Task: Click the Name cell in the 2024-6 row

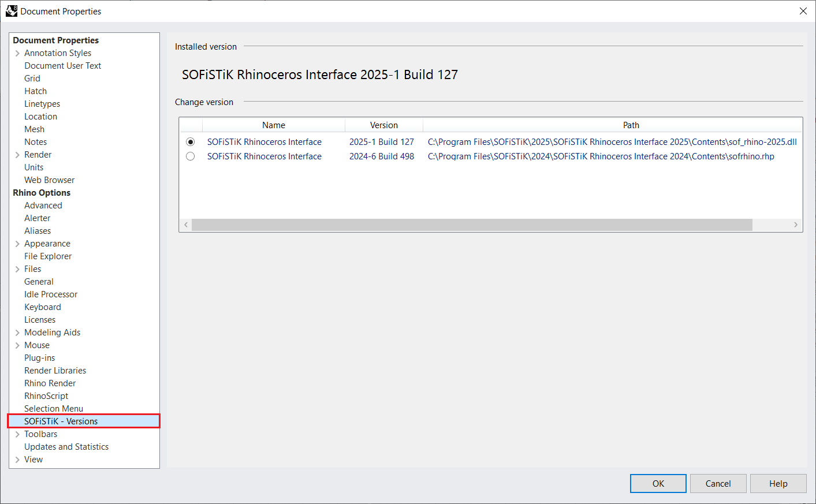Action: [x=264, y=156]
